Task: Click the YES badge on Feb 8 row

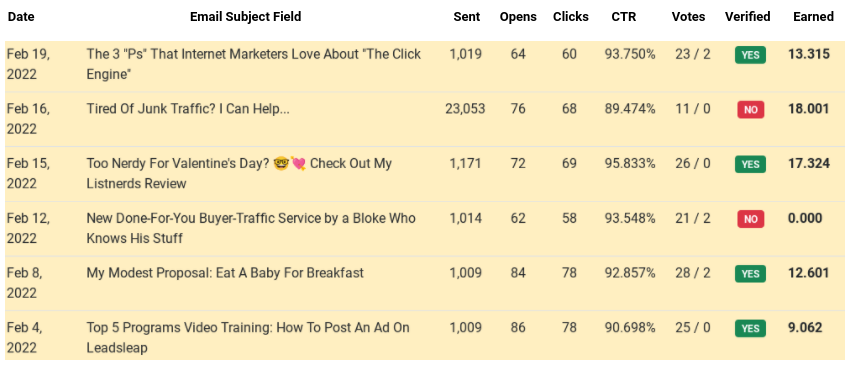Action: [x=750, y=274]
